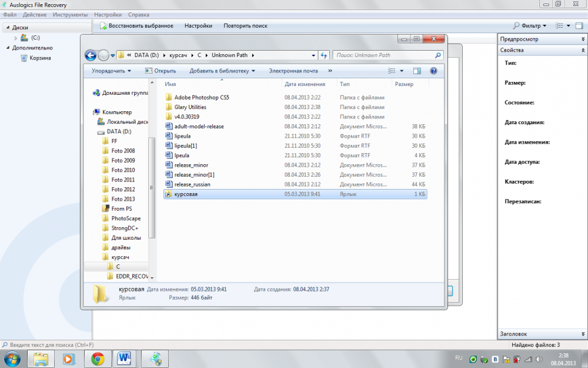
Task: Click Повторить поиск button
Action: (246, 26)
